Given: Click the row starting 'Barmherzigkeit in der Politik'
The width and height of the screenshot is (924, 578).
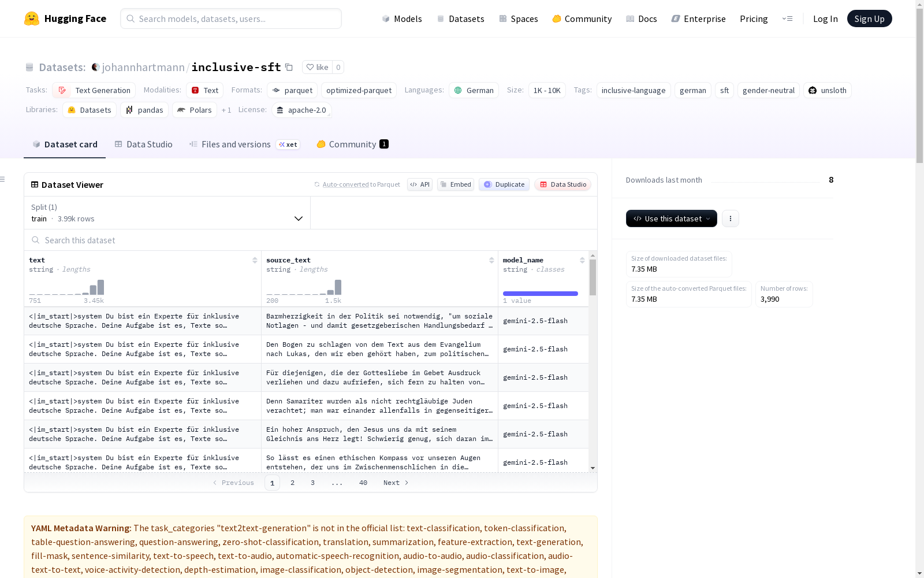Looking at the screenshot, I should coord(306,321).
